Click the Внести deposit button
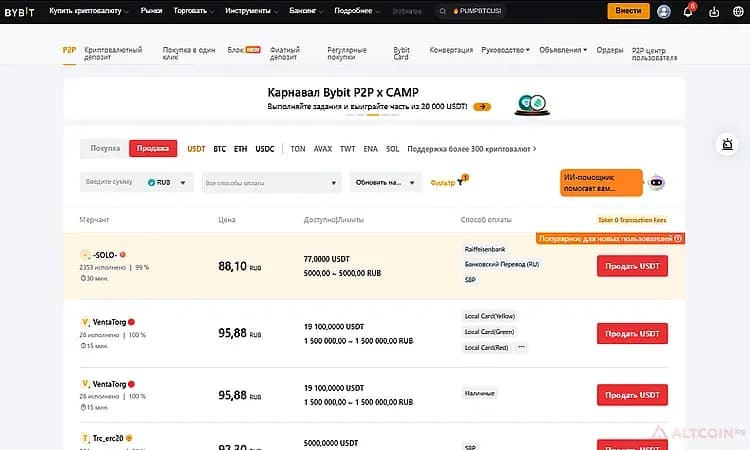 point(629,11)
